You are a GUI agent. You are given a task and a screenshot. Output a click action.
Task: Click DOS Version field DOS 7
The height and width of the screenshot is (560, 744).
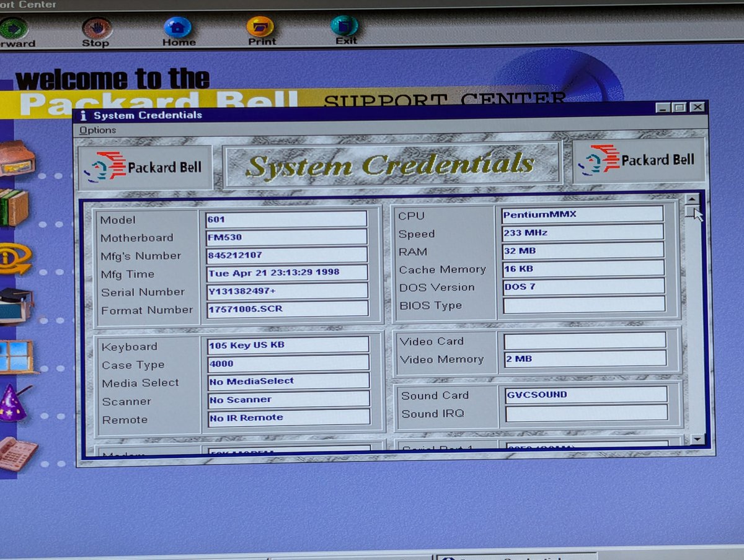584,286
